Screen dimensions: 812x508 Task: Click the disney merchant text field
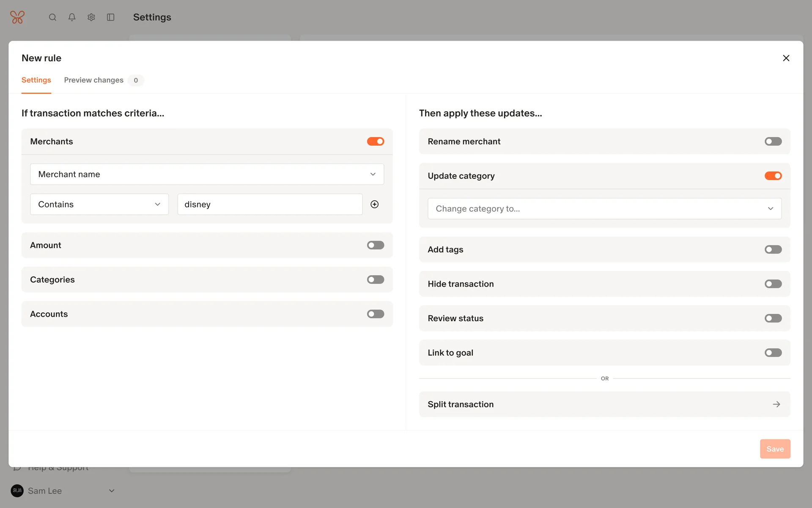tap(270, 204)
